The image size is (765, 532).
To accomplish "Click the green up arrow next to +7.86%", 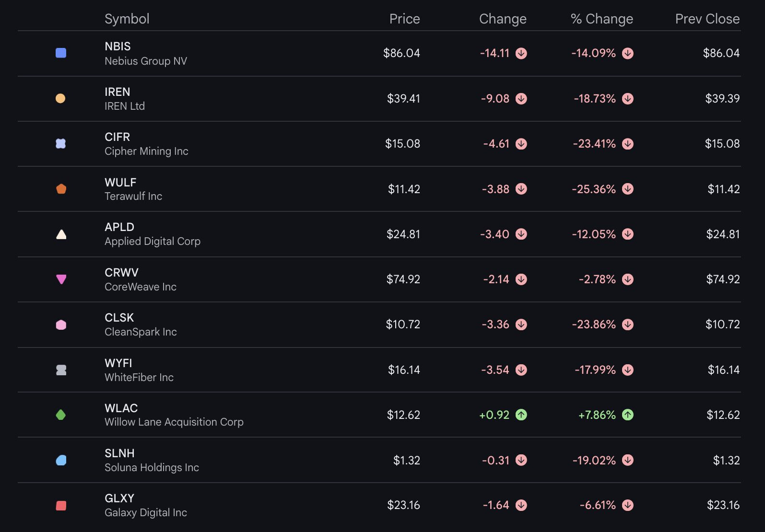I will tap(627, 415).
